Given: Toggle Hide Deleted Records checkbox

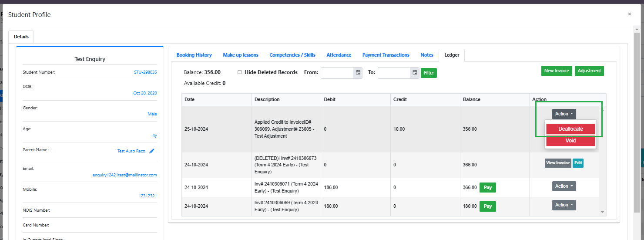Looking at the screenshot, I should point(240,72).
